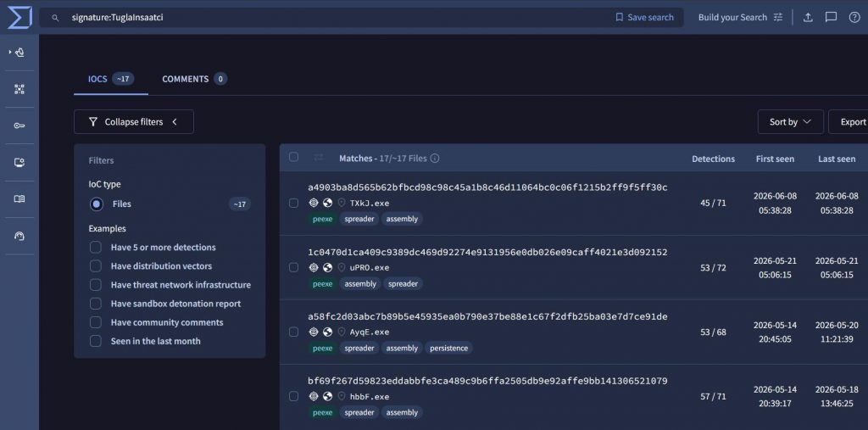Click the spreader tag on hbbF.exe

coord(359,412)
